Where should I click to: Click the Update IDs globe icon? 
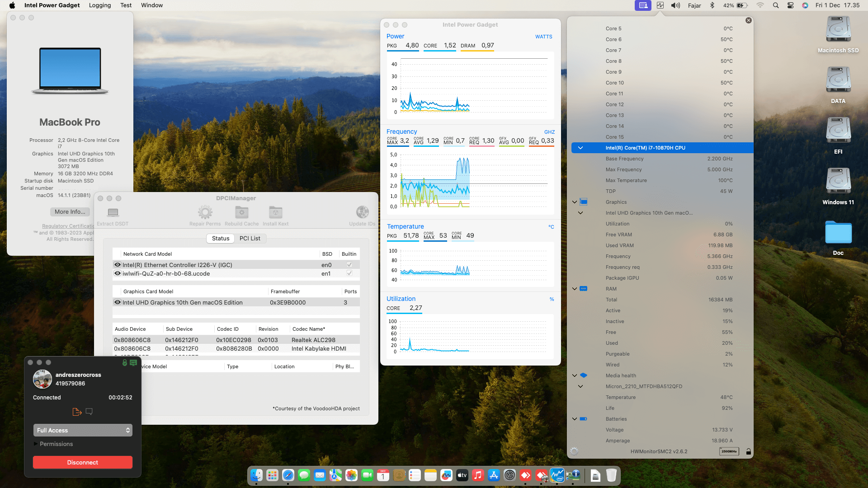[362, 212]
